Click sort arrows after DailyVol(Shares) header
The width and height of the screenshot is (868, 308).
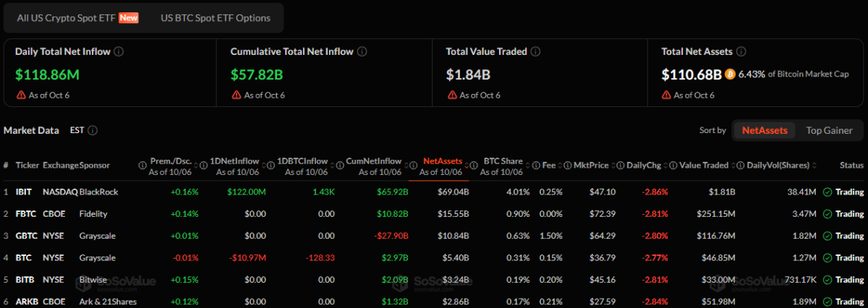point(814,166)
